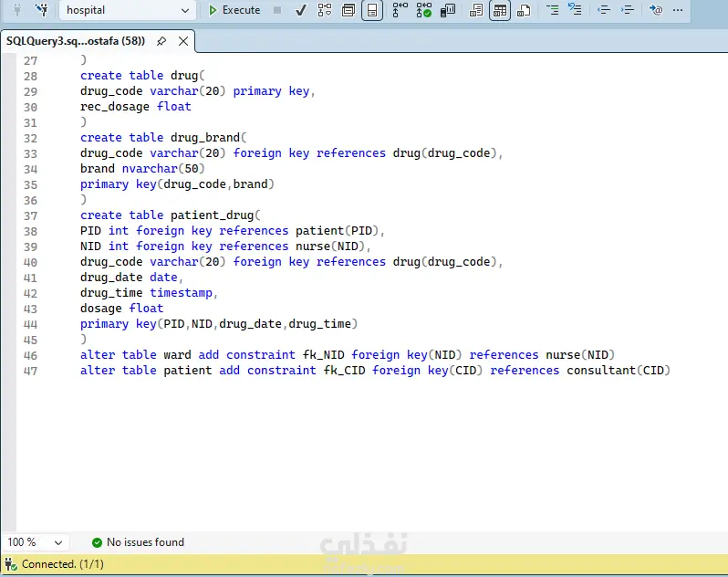728x577 pixels.
Task: Click 'primary key(drug_code,brand)' on line 35
Action: pos(177,184)
